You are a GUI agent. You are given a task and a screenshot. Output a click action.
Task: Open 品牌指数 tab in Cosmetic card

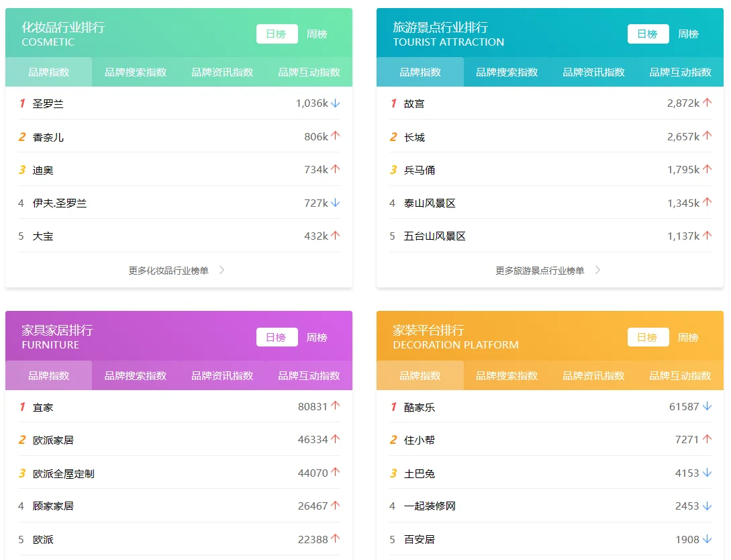[48, 73]
